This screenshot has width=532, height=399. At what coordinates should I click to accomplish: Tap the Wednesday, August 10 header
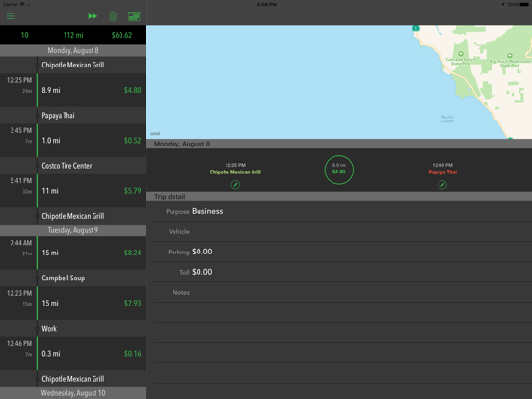pos(73,393)
